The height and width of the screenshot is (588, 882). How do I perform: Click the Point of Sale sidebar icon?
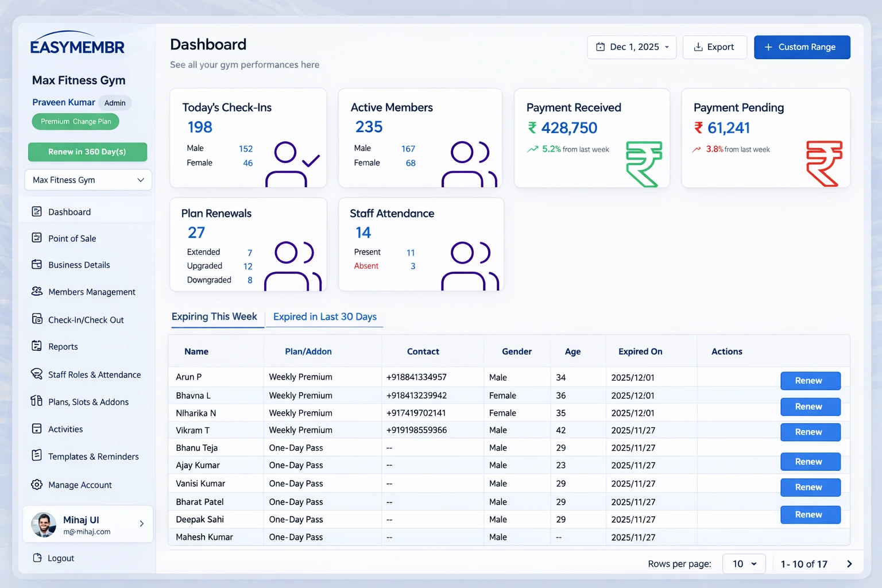[37, 238]
